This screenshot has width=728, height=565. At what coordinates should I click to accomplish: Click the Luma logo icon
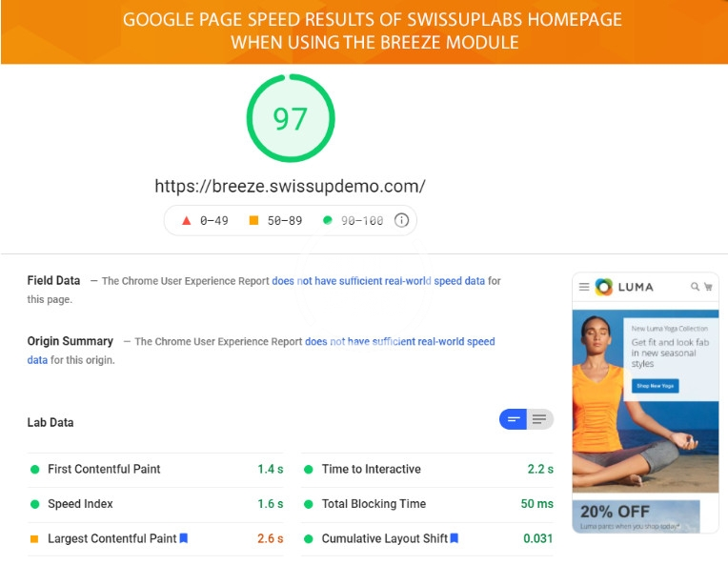click(604, 286)
